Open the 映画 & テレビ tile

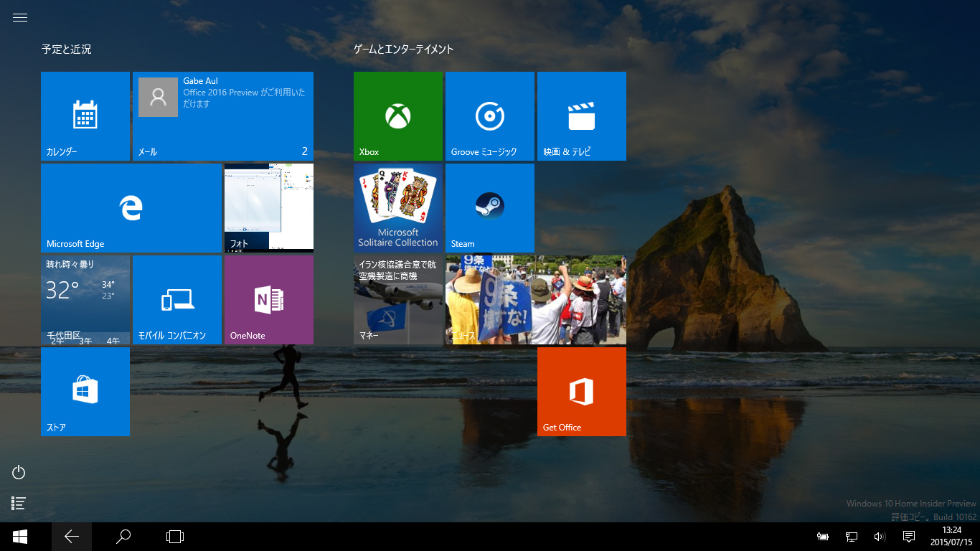(x=581, y=116)
